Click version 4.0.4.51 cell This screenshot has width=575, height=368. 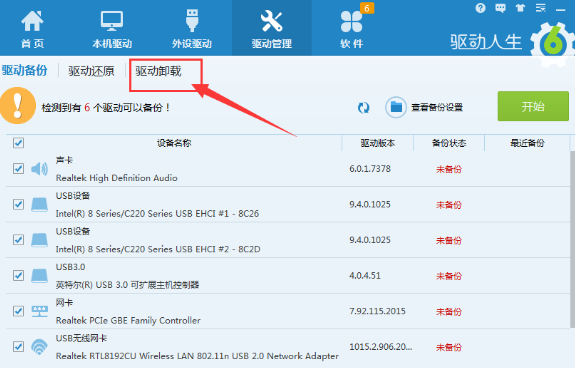point(365,275)
